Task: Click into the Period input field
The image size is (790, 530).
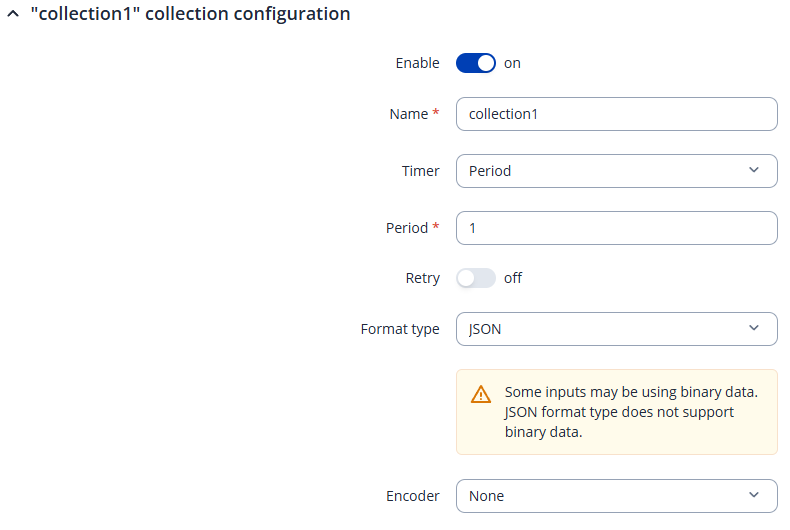Action: pos(616,228)
